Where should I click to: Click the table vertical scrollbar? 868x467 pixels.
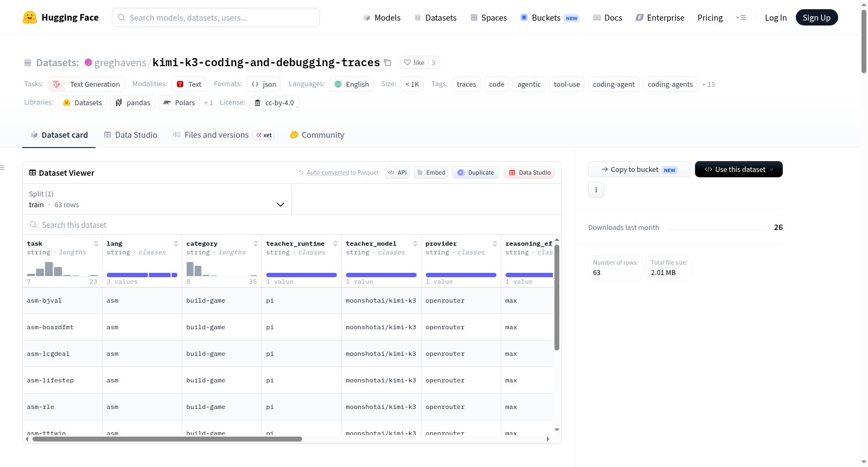tap(557, 297)
